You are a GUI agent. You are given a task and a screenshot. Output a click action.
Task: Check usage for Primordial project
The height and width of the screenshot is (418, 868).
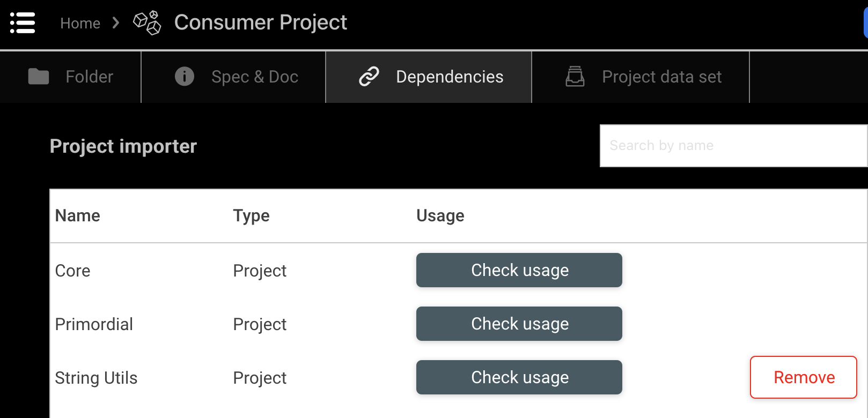pyautogui.click(x=519, y=324)
